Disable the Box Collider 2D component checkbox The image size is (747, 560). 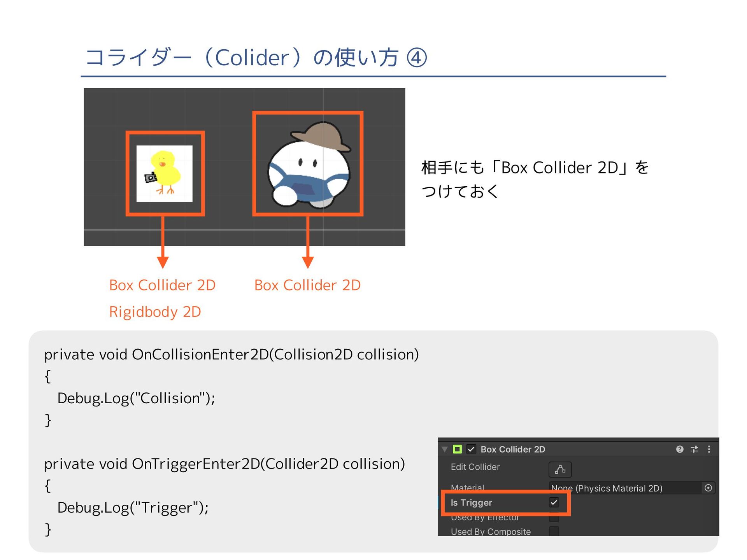tap(471, 449)
